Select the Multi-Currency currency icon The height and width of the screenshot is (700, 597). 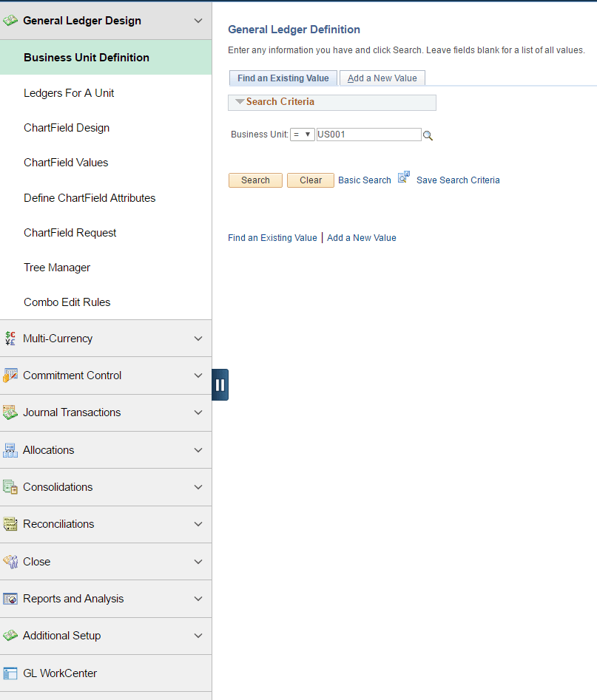click(x=10, y=339)
